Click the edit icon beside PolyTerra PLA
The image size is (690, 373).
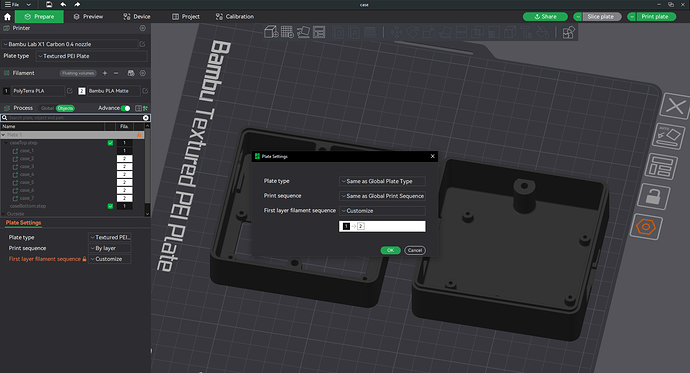[70, 91]
